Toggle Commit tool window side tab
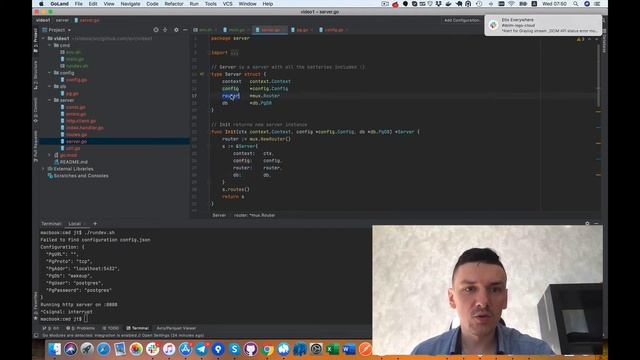The image size is (640, 360). (36, 110)
